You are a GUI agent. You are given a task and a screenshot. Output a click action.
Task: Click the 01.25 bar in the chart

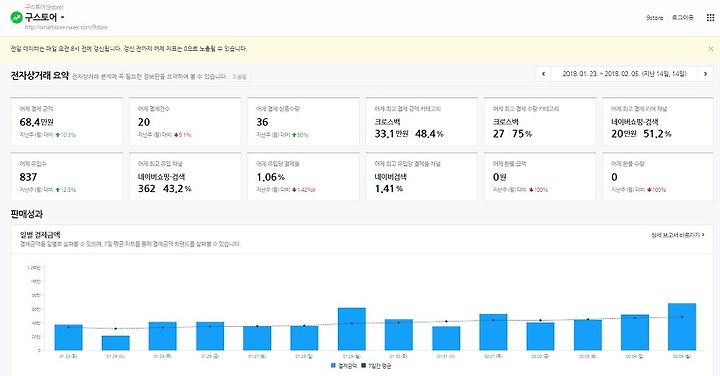pos(163,336)
